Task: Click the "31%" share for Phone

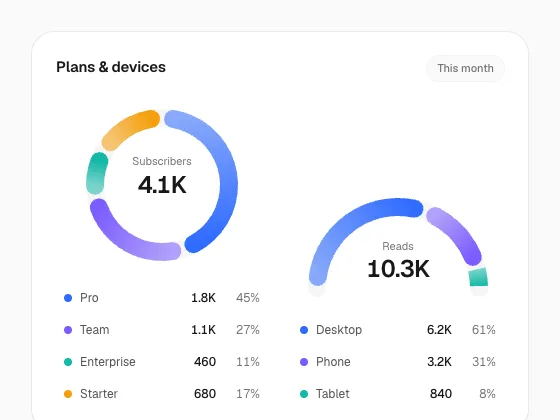Action: [x=484, y=362]
